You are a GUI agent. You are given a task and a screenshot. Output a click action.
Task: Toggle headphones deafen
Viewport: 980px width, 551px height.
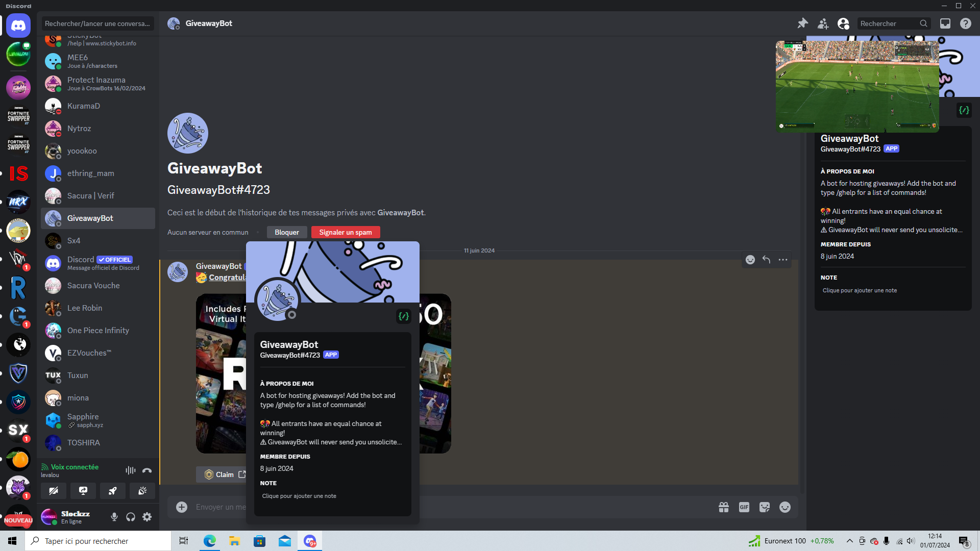coord(131,517)
